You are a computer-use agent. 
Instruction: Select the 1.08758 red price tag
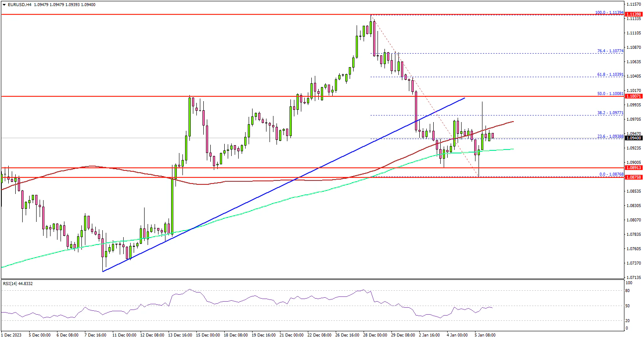coord(634,177)
